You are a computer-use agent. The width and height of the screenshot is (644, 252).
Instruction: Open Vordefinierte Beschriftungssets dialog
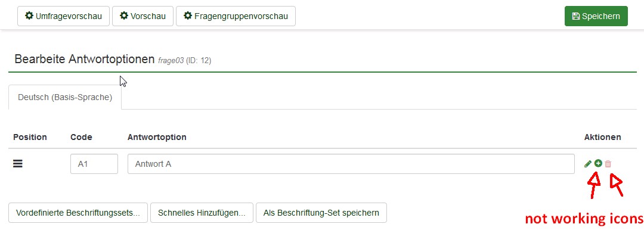(x=78, y=213)
